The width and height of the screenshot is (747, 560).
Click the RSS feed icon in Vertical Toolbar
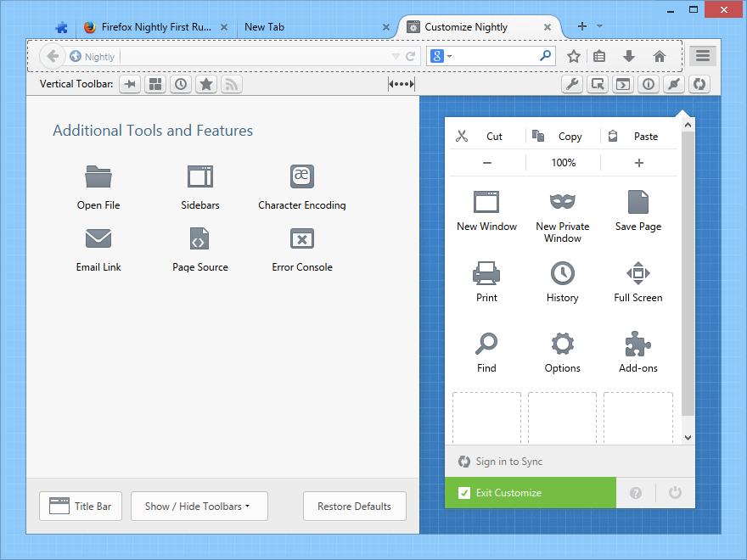click(231, 84)
